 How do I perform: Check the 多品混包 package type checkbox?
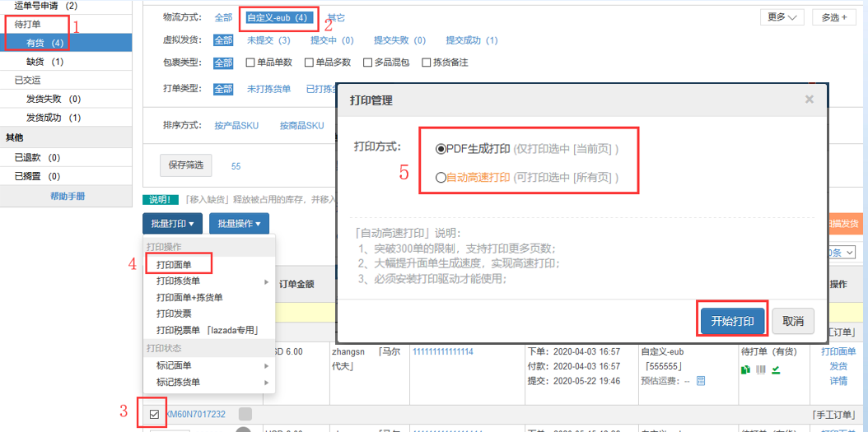pyautogui.click(x=366, y=63)
